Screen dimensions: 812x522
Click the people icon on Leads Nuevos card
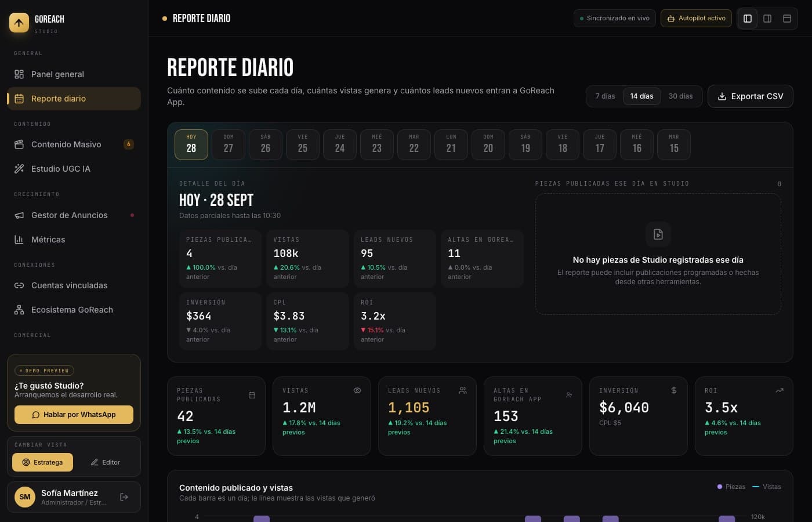(463, 390)
